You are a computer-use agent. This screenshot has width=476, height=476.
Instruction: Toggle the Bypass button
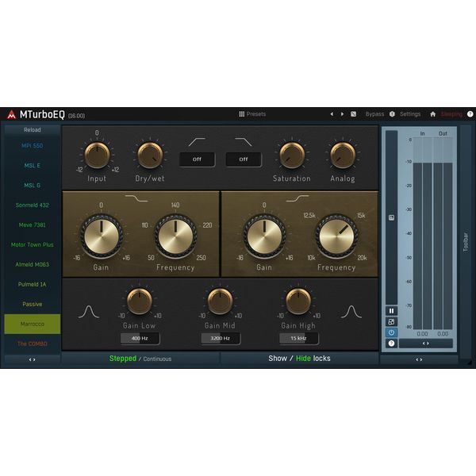point(374,114)
